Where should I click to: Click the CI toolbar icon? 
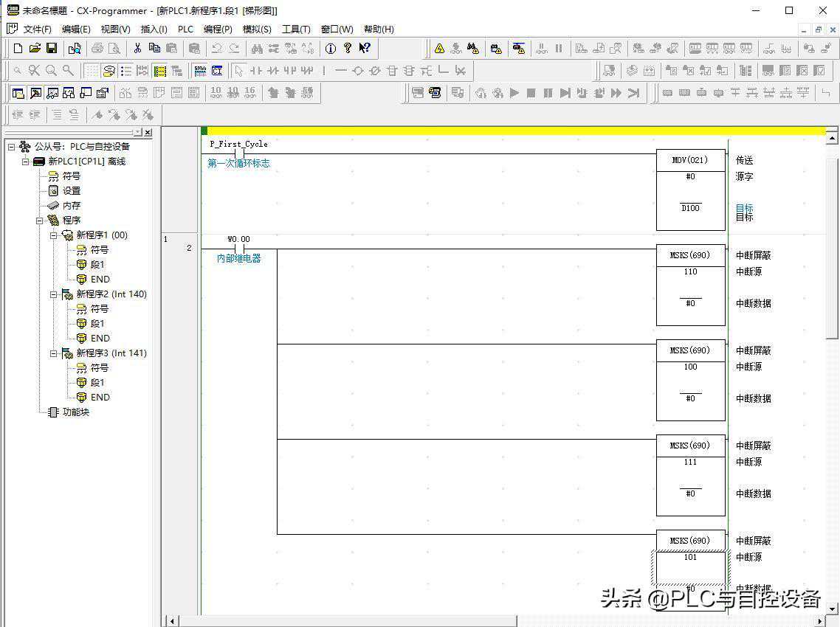[x=217, y=71]
